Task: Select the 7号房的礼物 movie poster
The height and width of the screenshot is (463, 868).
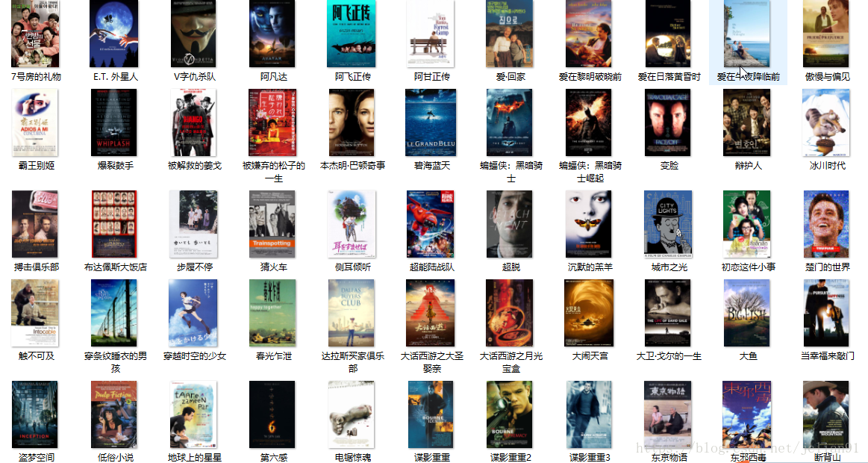Action: (35, 33)
